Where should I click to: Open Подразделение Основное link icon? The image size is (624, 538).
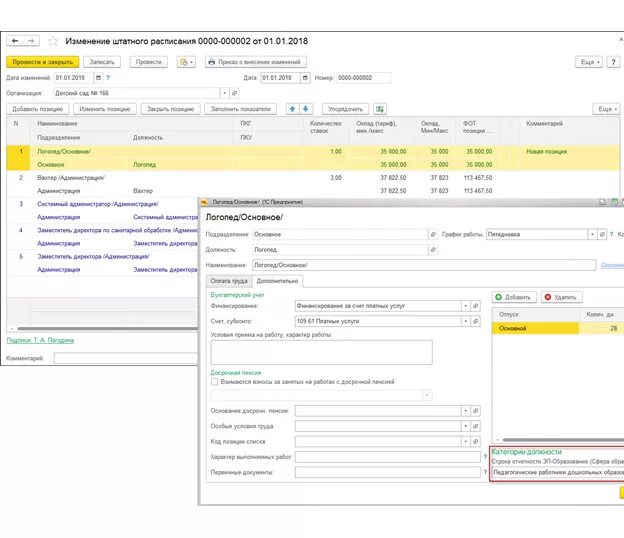(433, 234)
